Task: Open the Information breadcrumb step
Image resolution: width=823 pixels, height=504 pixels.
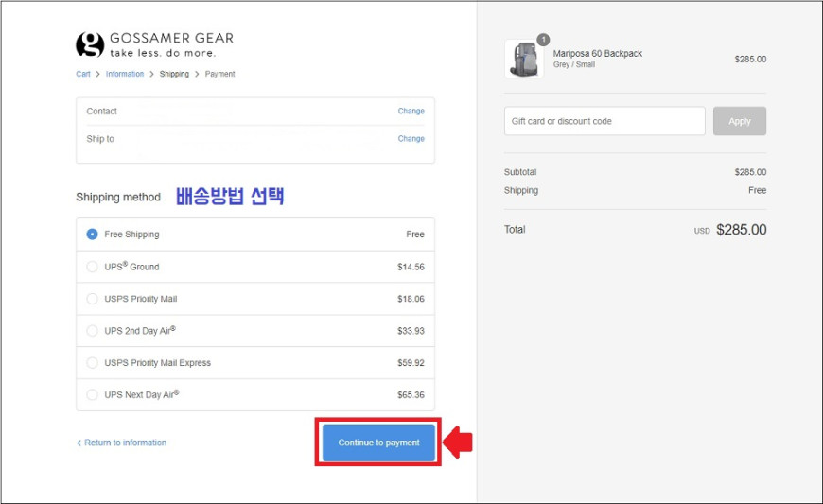Action: (124, 74)
